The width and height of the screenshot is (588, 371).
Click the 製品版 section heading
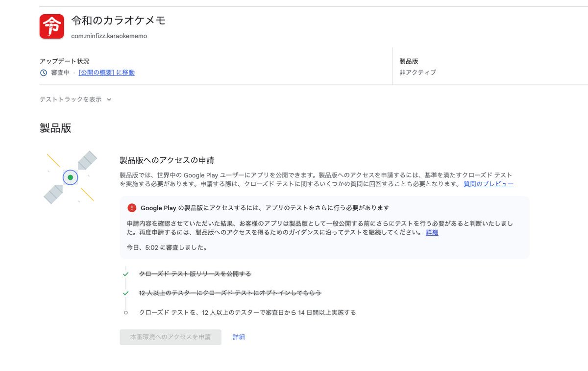55,128
